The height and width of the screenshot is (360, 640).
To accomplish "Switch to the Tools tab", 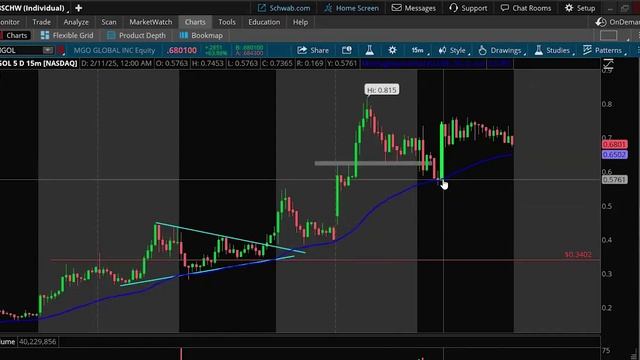I will pos(227,22).
